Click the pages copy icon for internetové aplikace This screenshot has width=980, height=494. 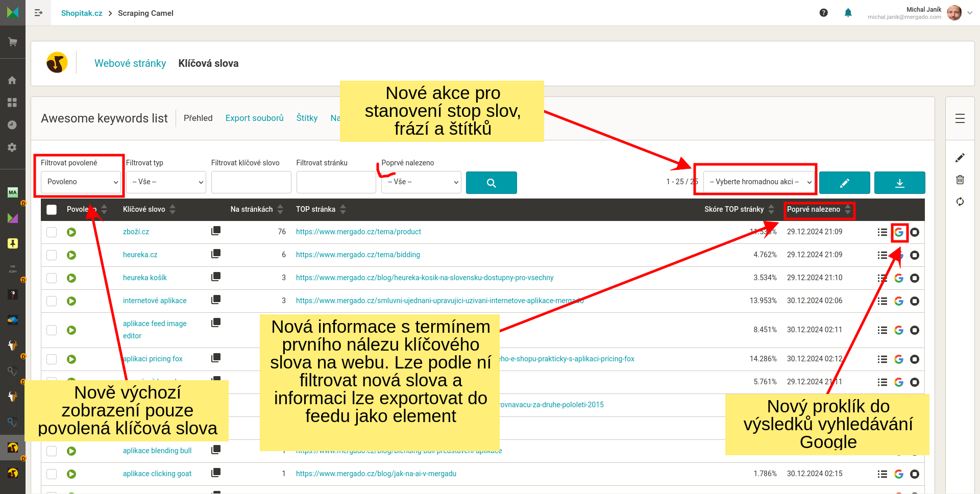[216, 300]
